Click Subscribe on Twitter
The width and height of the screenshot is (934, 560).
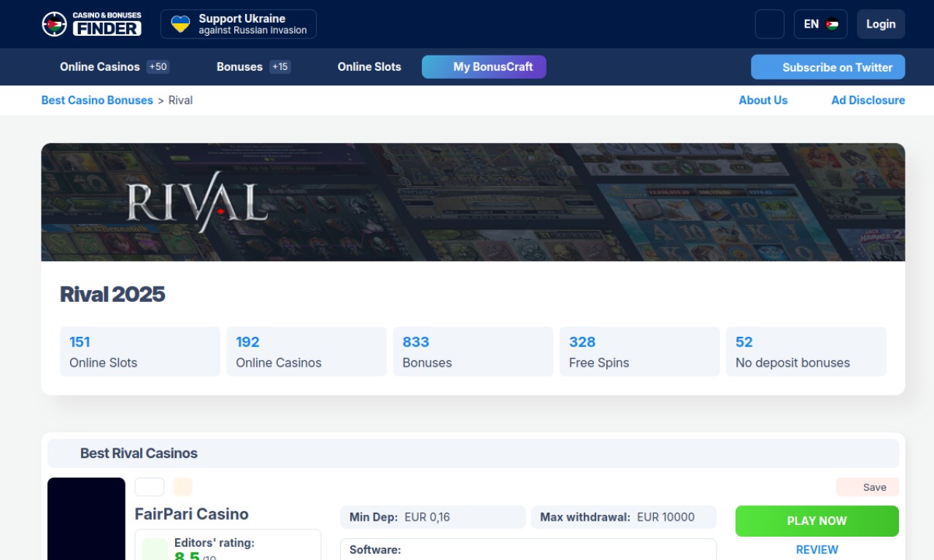(828, 67)
